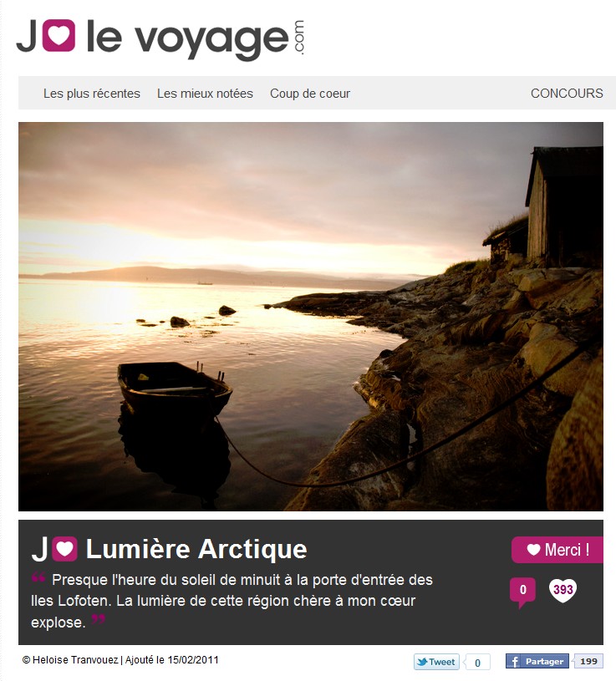
Task: Click the Lumière Arctique main photo
Action: [x=311, y=316]
